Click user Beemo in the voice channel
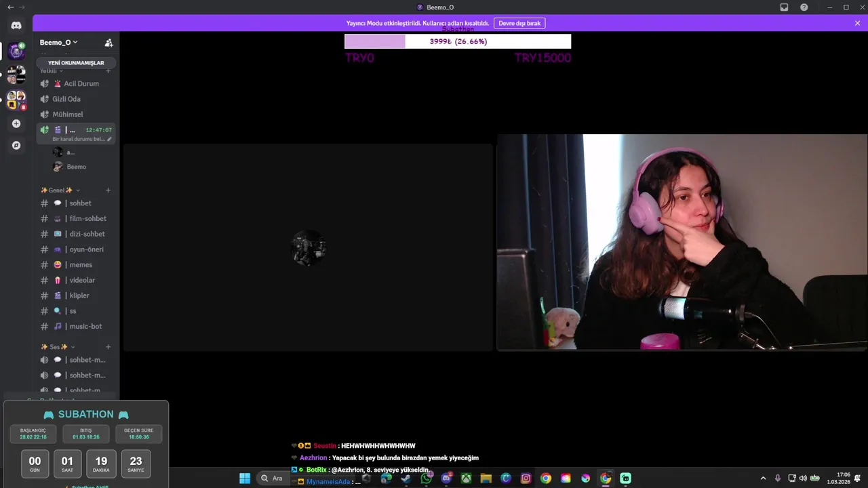 coord(75,167)
